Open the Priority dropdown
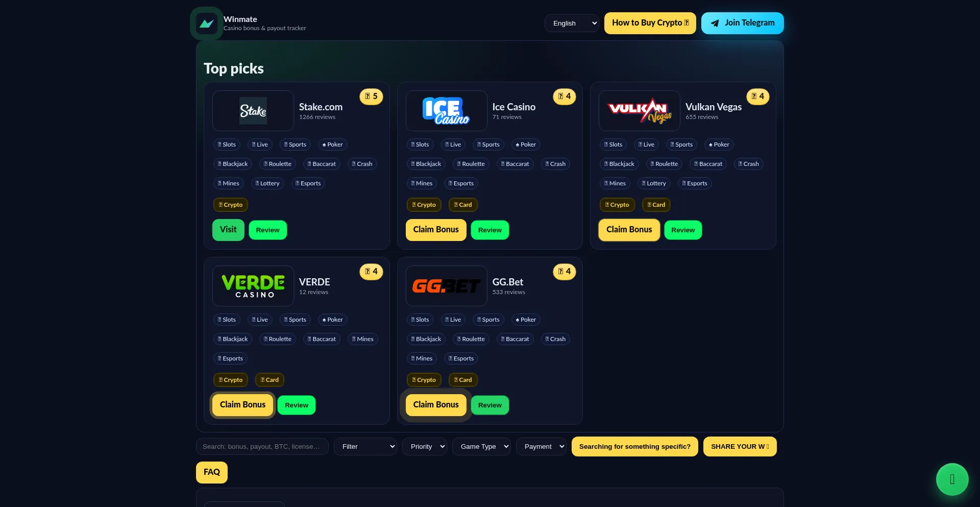 (x=425, y=447)
